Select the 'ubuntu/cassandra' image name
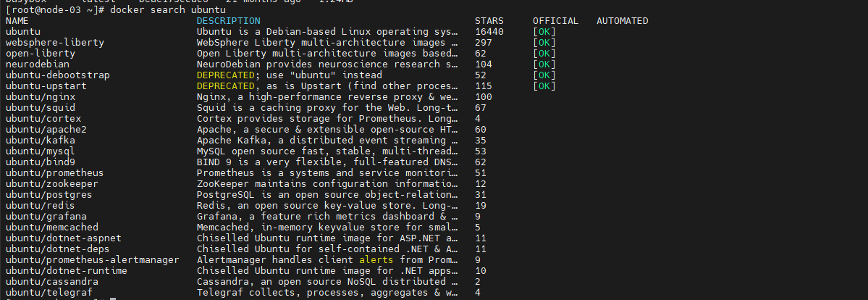Viewport: 868px width, 300px height. tap(52, 282)
